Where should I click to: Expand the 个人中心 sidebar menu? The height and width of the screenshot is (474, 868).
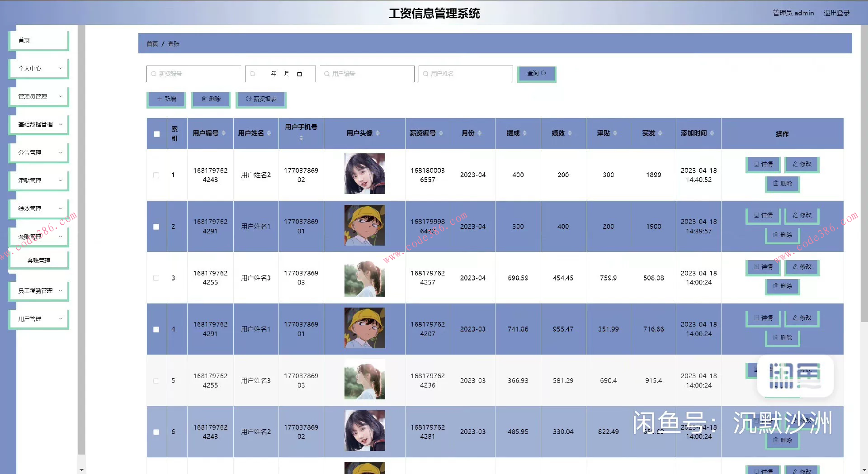38,68
